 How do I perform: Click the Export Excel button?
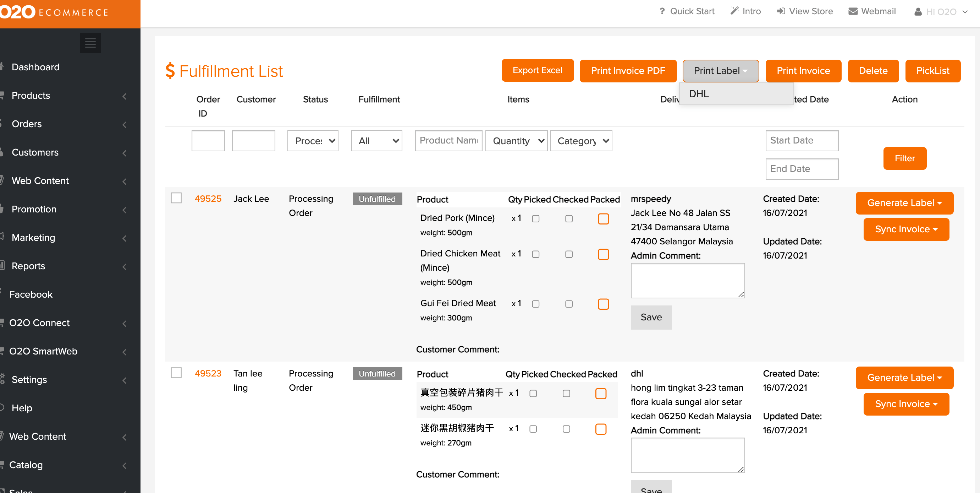pos(537,70)
